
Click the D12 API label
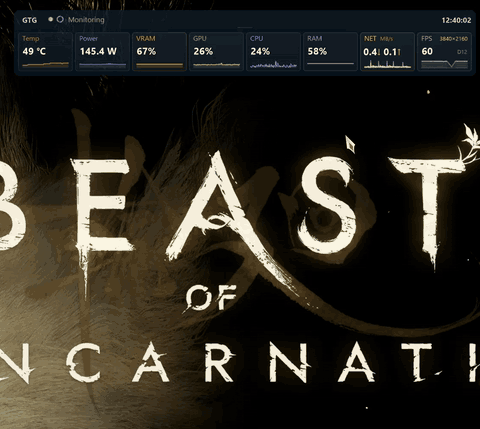pyautogui.click(x=462, y=52)
